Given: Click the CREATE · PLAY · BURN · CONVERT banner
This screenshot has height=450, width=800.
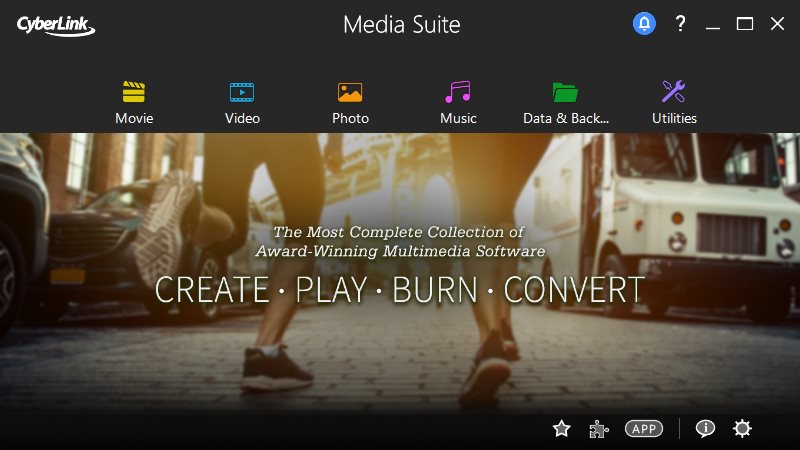Looking at the screenshot, I should [400, 290].
